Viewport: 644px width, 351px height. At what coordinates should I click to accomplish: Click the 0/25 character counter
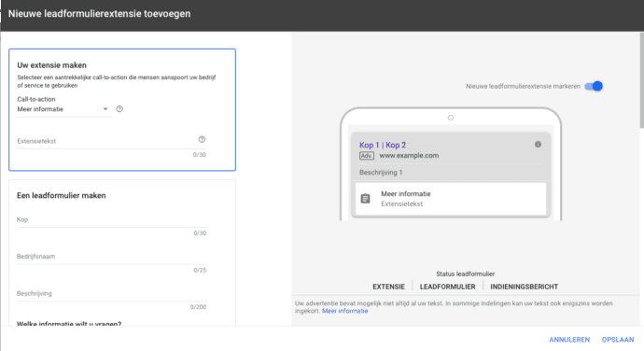[200, 270]
